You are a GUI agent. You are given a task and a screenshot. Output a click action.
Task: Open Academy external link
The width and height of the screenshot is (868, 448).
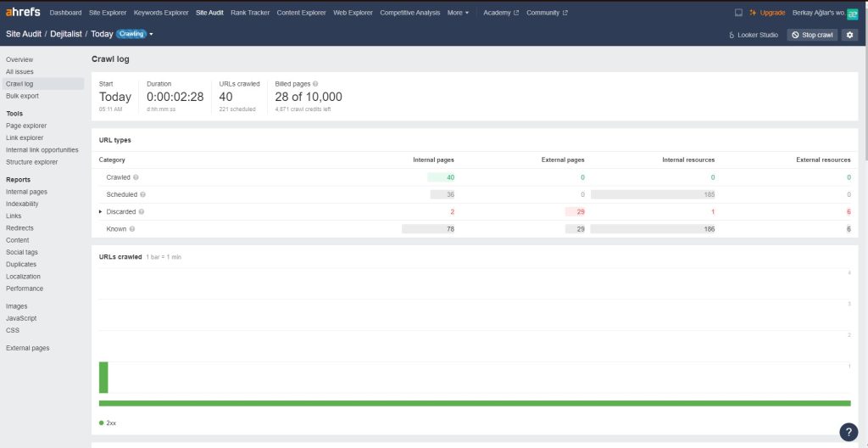coord(501,13)
